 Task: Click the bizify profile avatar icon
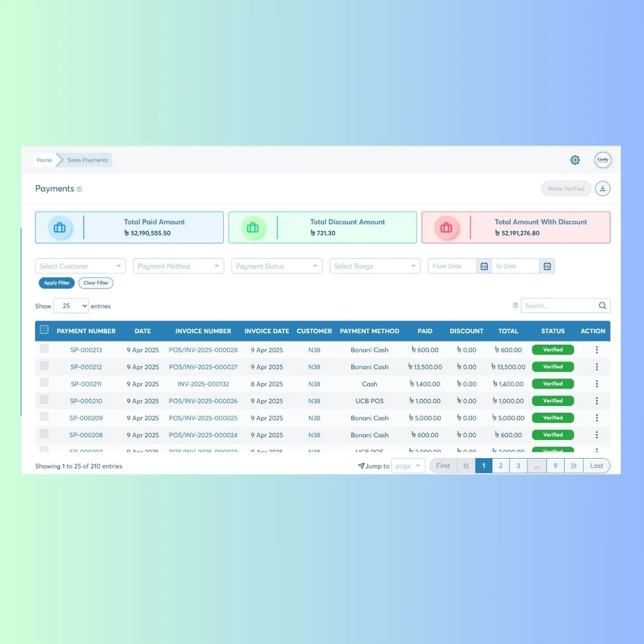pyautogui.click(x=603, y=160)
